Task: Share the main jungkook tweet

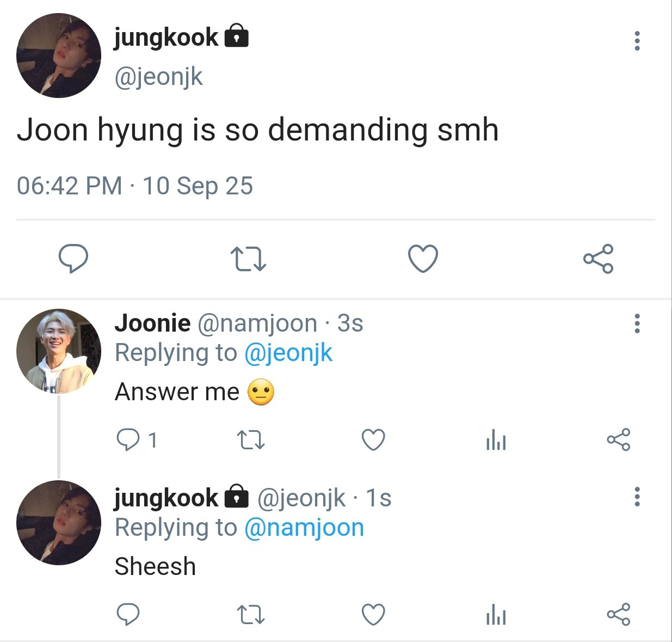Action: (x=598, y=259)
